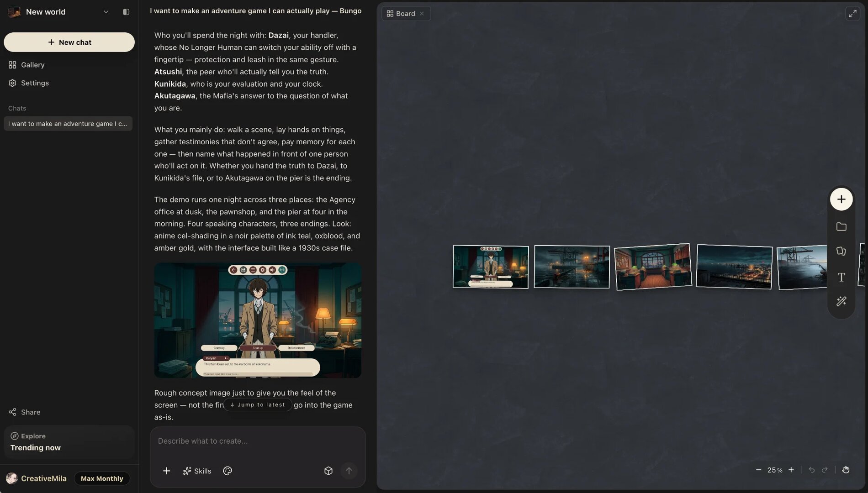Click the New world workspace avatar icon
The height and width of the screenshot is (493, 868).
[14, 12]
